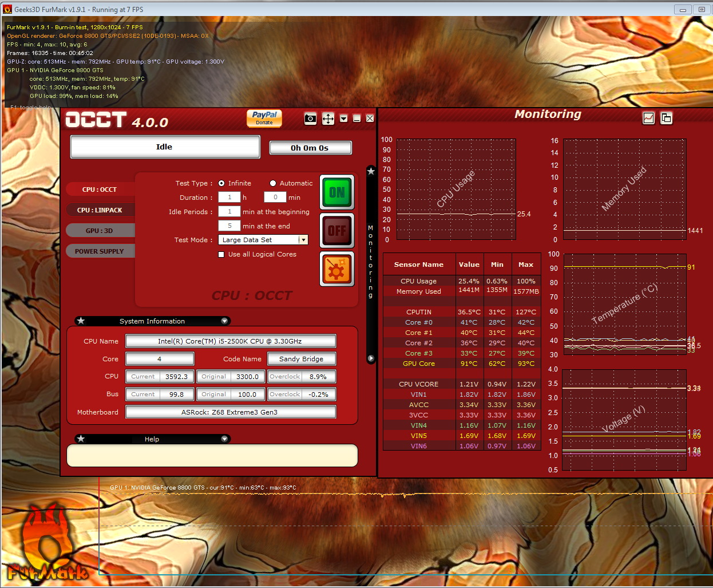Select the CPU Usage sensor row
The image size is (713, 588).
(x=462, y=281)
